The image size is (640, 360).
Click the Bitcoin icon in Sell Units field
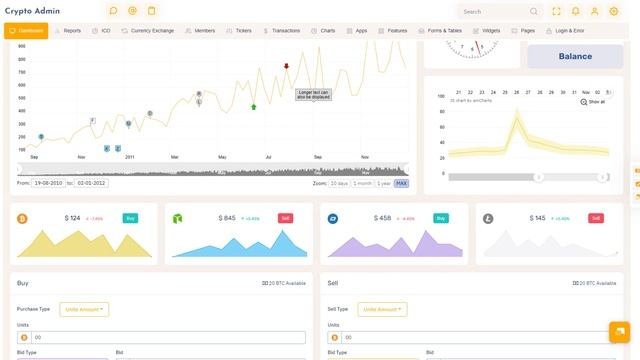[x=335, y=338]
